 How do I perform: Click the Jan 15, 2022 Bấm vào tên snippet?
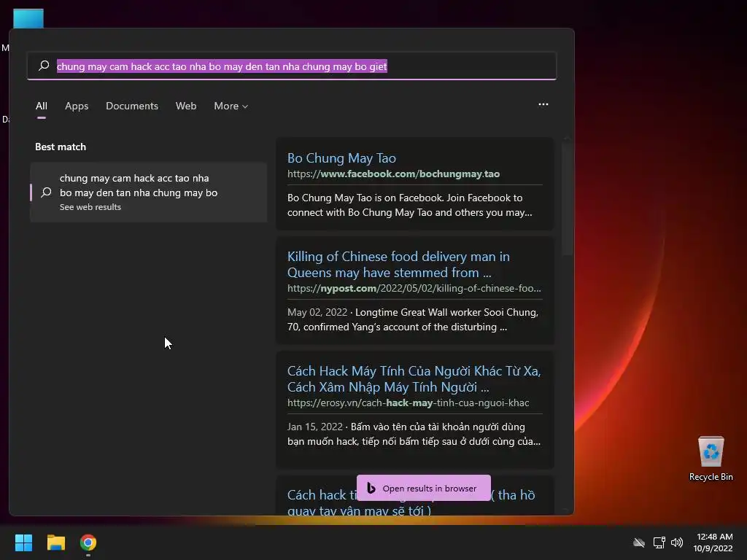(x=414, y=434)
